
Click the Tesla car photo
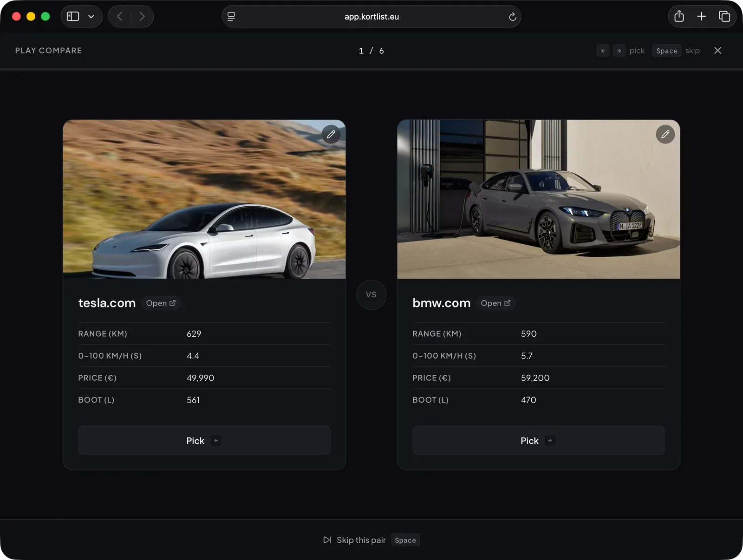click(x=204, y=199)
